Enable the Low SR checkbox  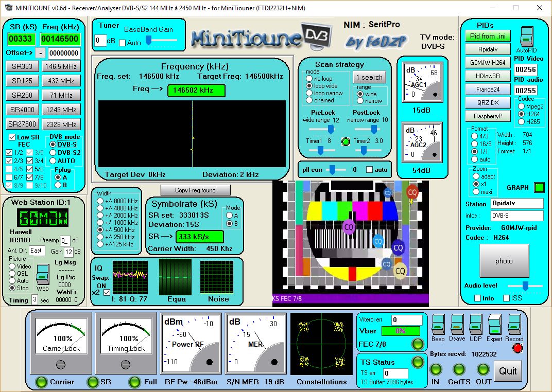tap(12, 137)
